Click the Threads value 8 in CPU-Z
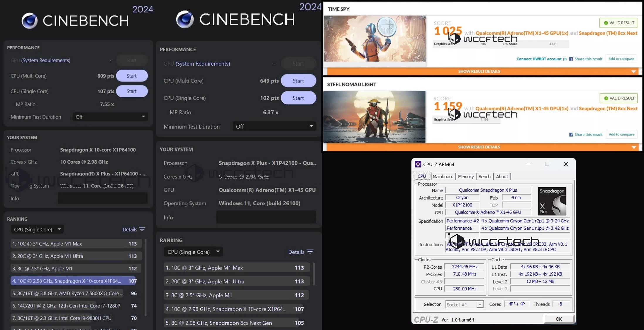The image size is (644, 330). 560,304
